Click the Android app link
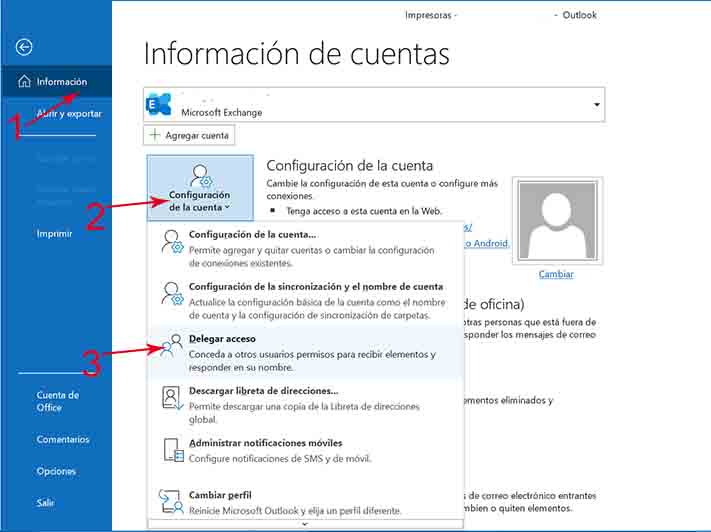This screenshot has height=532, width=711. click(x=487, y=244)
